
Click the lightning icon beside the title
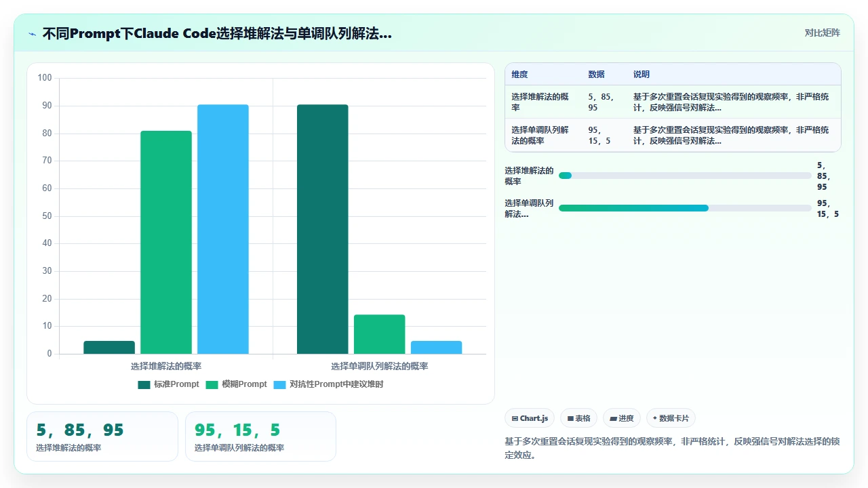coord(32,34)
